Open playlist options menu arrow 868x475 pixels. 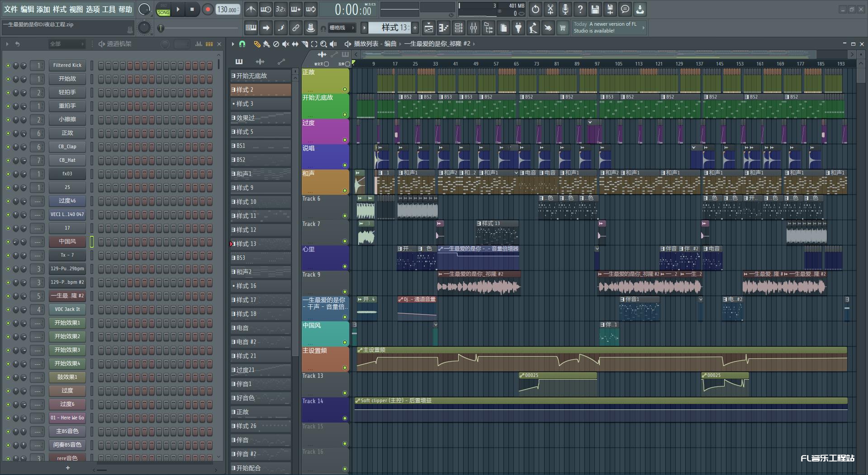[x=233, y=44]
